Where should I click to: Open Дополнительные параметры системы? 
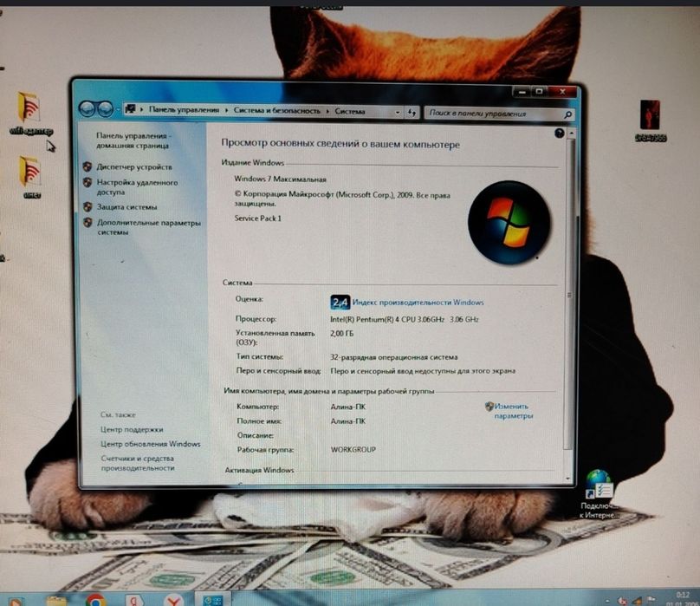coord(149,227)
